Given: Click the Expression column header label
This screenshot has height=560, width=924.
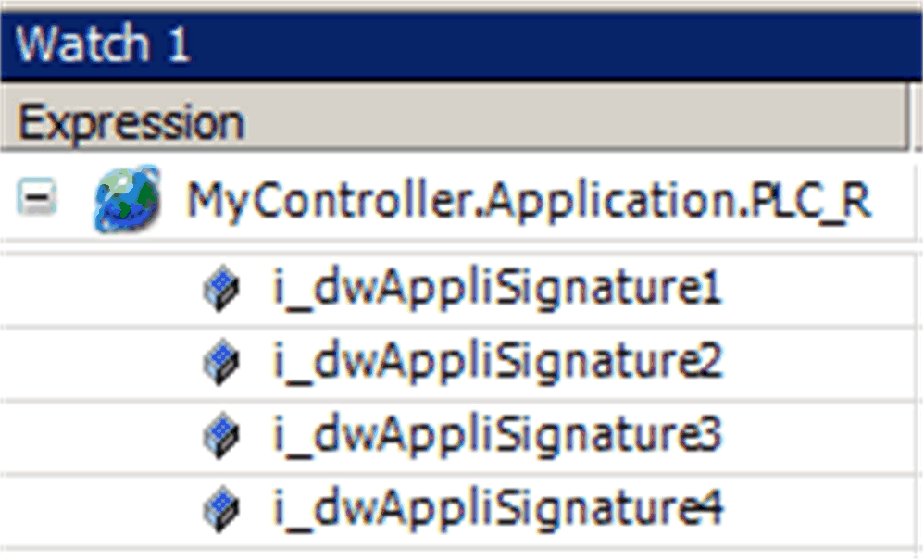Looking at the screenshot, I should click(x=131, y=122).
